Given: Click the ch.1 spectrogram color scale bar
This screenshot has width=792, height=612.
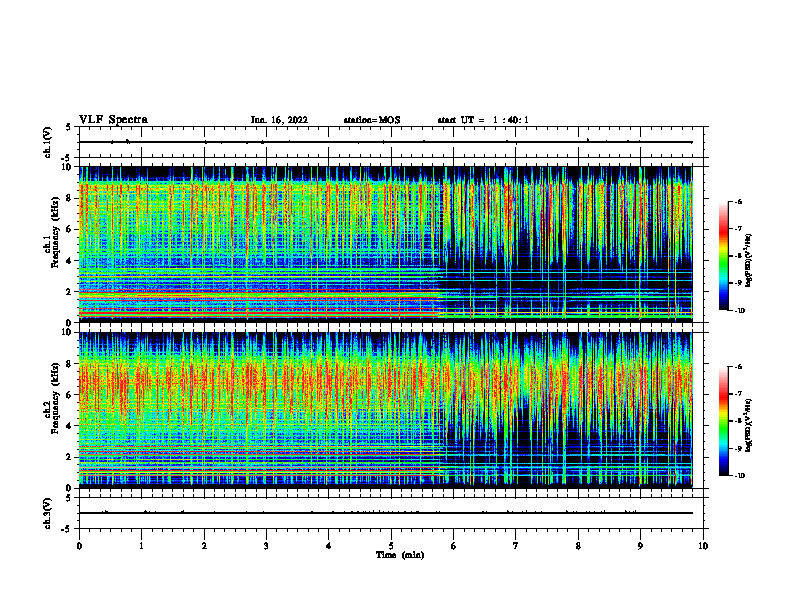Looking at the screenshot, I should click(723, 256).
